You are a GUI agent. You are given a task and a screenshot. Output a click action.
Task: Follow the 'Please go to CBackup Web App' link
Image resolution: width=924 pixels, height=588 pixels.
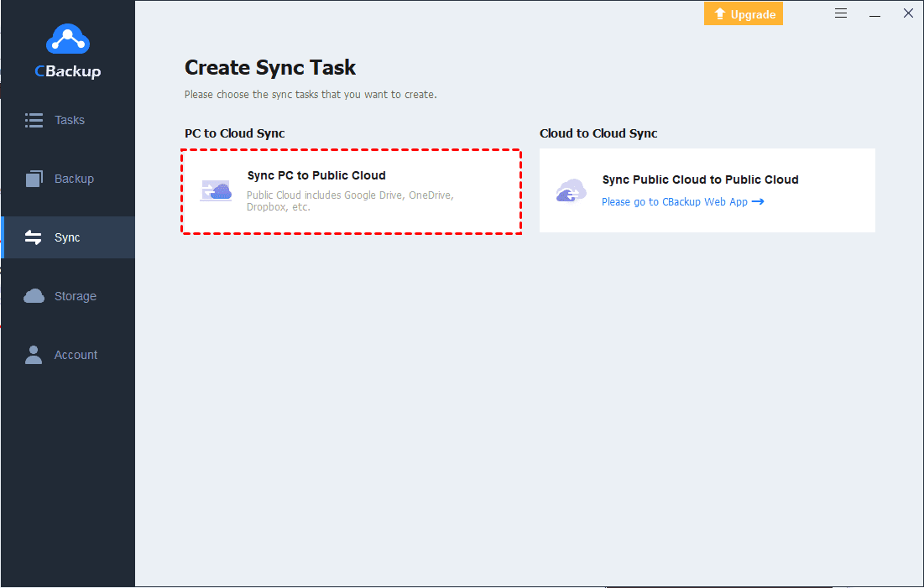pyautogui.click(x=674, y=202)
